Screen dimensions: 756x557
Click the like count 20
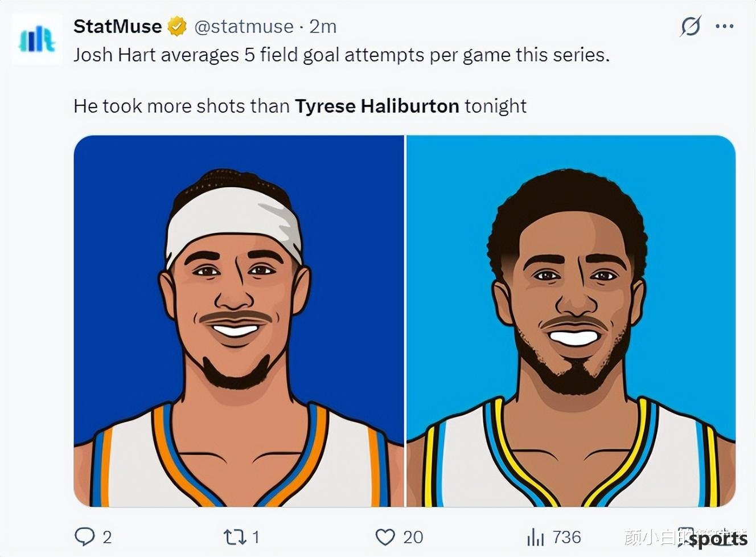click(413, 536)
